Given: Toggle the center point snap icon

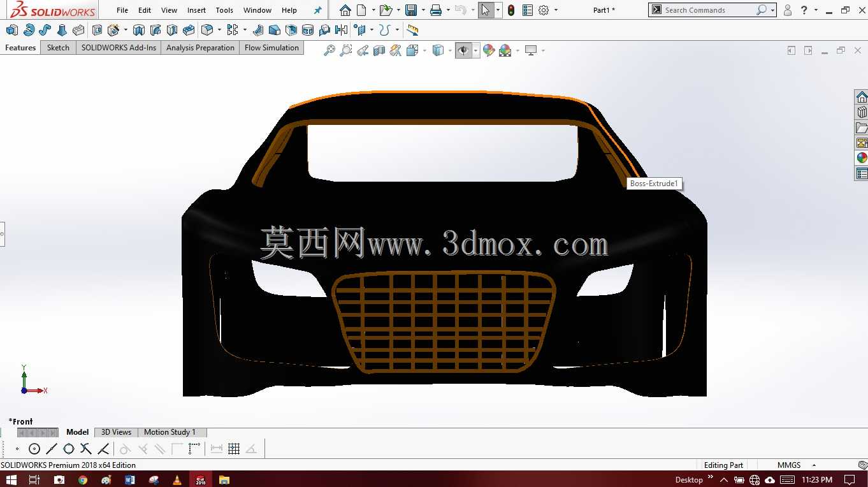Looking at the screenshot, I should coord(34,449).
